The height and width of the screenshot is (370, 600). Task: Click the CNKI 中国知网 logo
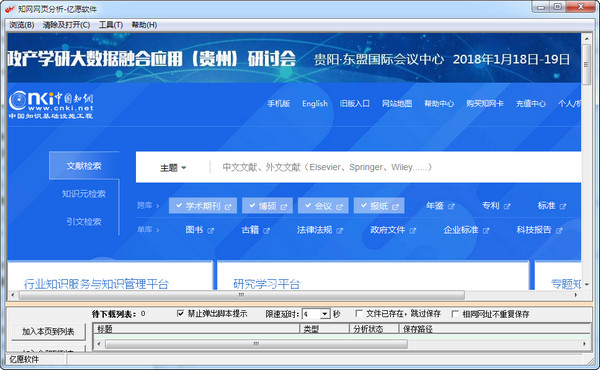tap(51, 105)
